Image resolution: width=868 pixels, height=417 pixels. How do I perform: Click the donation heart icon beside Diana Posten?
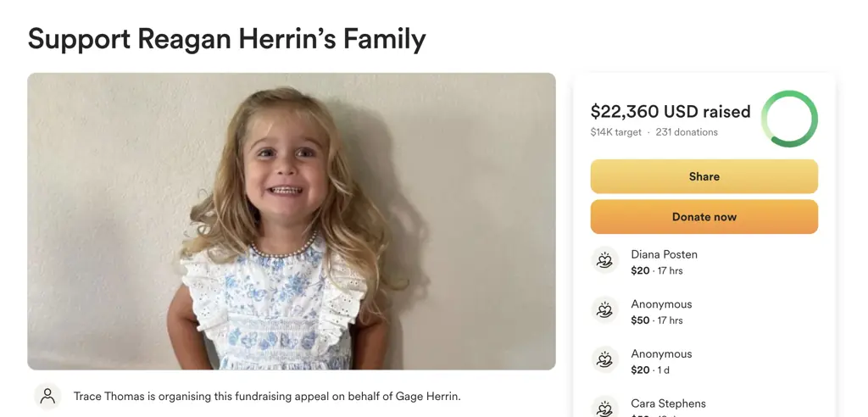604,261
